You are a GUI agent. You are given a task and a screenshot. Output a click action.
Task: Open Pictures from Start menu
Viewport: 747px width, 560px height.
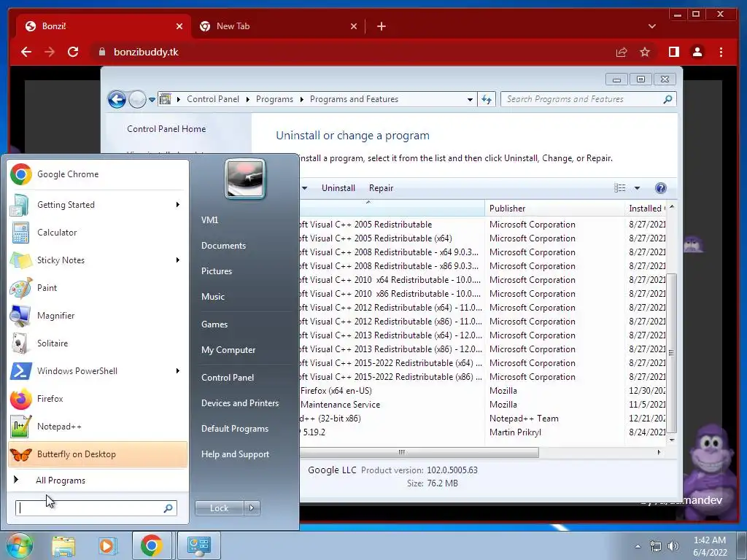[217, 271]
